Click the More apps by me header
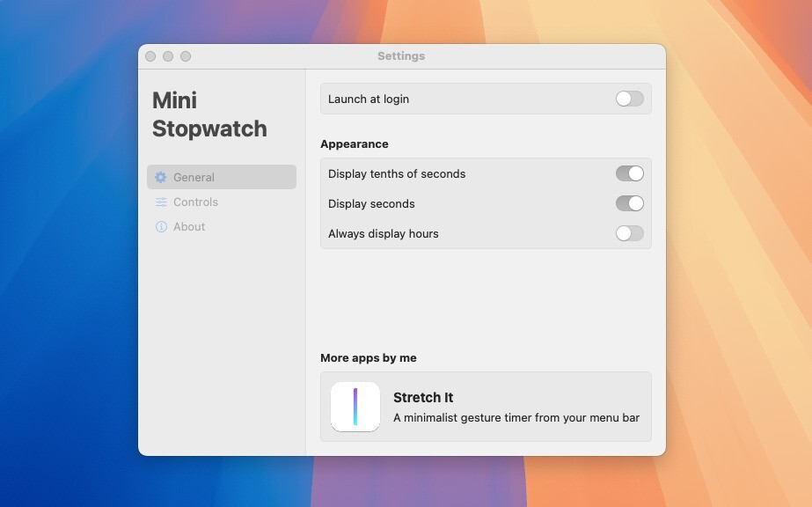Screen dimensions: 812x507 (x=369, y=358)
